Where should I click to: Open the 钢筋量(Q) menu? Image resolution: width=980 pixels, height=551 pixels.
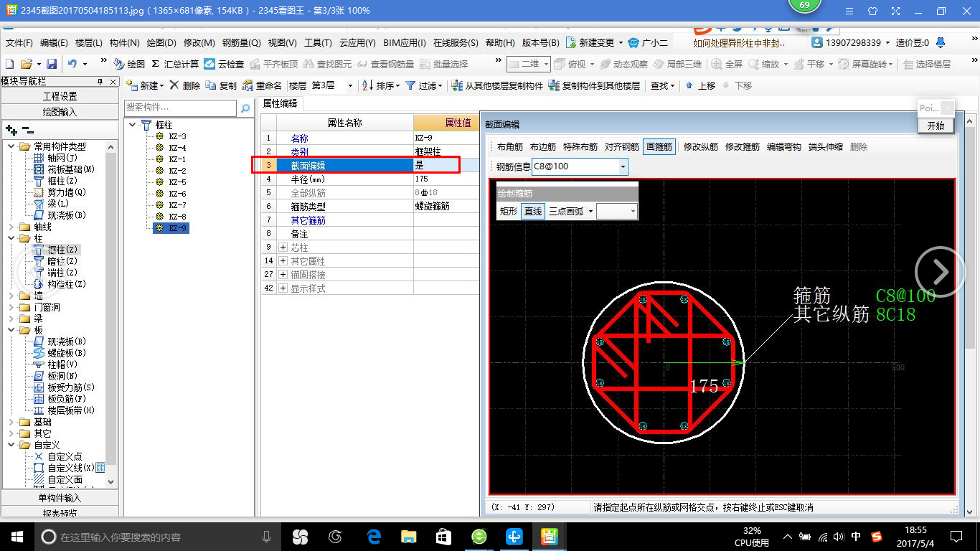point(242,43)
